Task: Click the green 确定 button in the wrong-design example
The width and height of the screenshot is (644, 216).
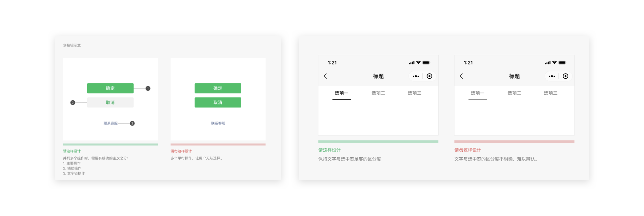Action: (218, 88)
